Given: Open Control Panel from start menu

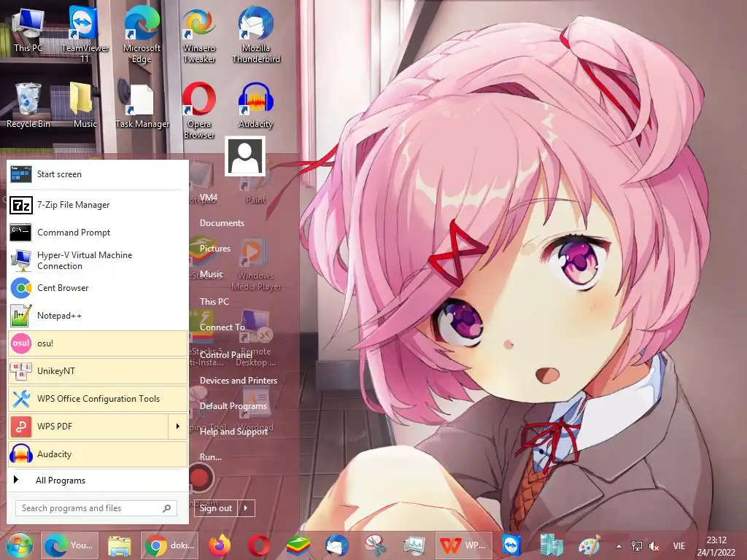Looking at the screenshot, I should pyautogui.click(x=226, y=355).
